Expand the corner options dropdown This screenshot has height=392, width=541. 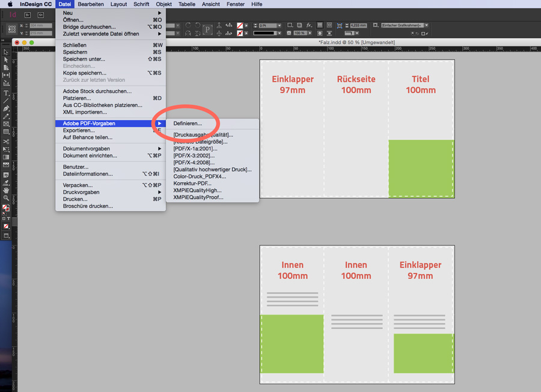pos(356,33)
